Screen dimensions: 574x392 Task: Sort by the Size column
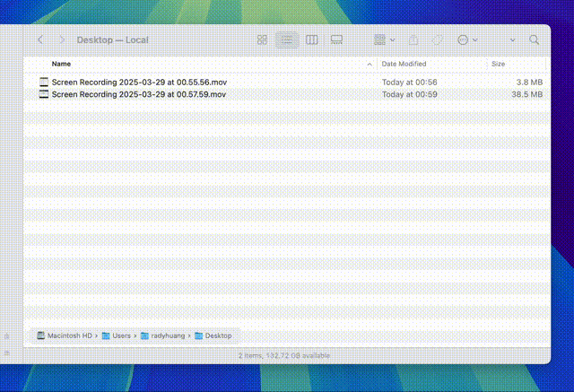pyautogui.click(x=498, y=64)
